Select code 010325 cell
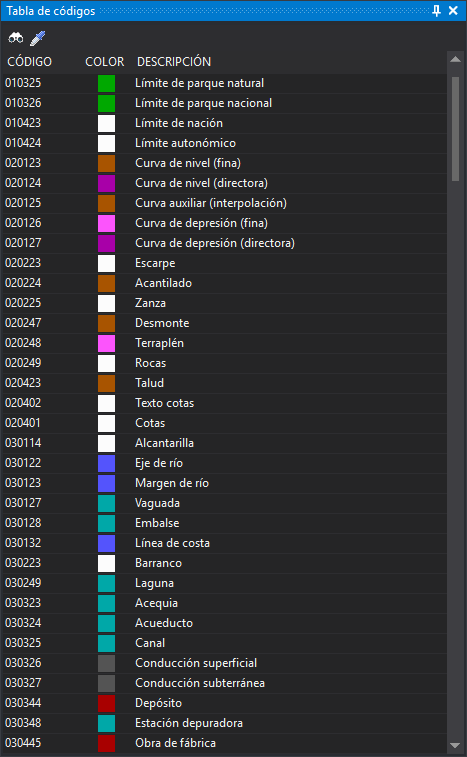Viewport: 467px width, 757px height. (23, 83)
